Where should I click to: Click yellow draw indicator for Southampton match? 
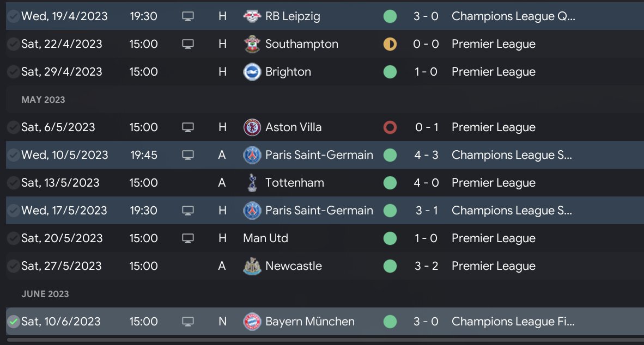(390, 44)
